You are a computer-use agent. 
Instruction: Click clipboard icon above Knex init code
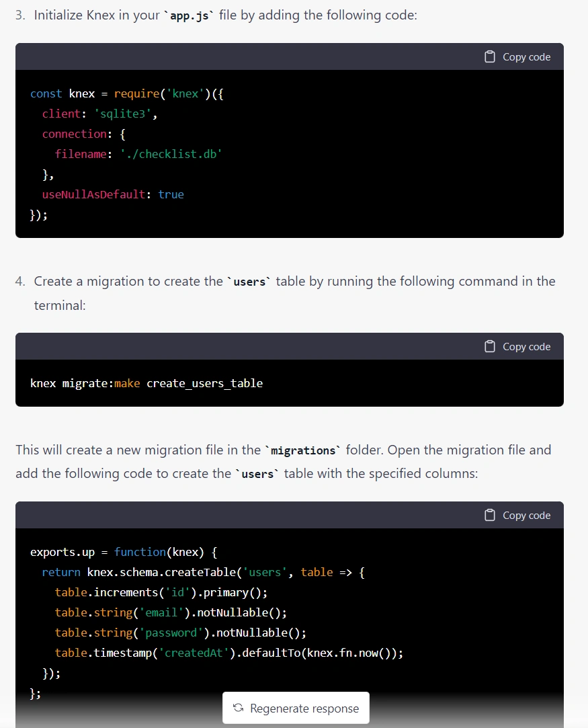click(x=490, y=56)
